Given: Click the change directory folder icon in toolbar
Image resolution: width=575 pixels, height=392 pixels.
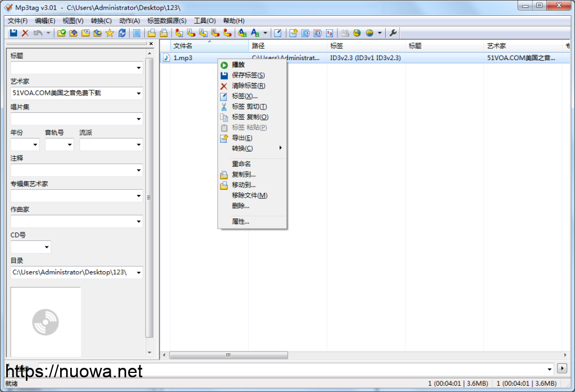Looking at the screenshot, I should point(62,33).
